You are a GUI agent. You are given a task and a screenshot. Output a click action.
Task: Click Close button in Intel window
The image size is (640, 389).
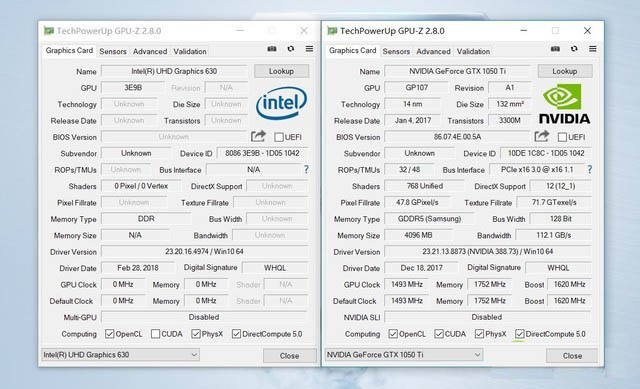tap(289, 356)
